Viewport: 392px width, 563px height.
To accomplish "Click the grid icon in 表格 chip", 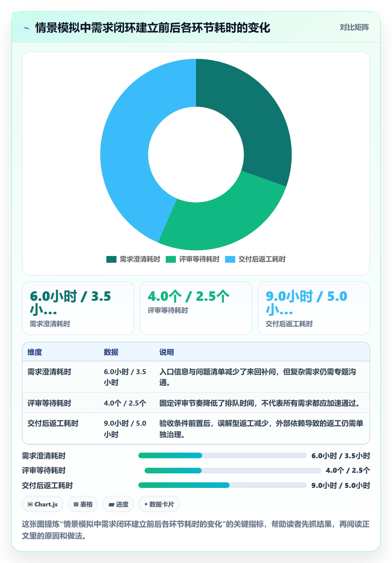I will (x=76, y=504).
